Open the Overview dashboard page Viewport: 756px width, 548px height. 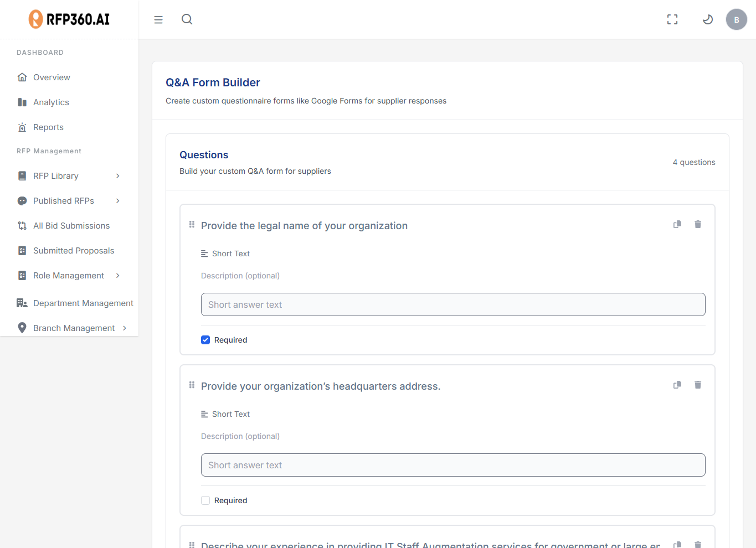click(x=52, y=77)
